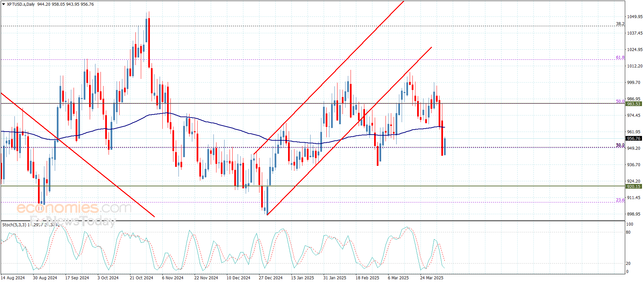The width and height of the screenshot is (644, 282).
Task: Click the 999.70 value on price axis
Action: (634, 83)
